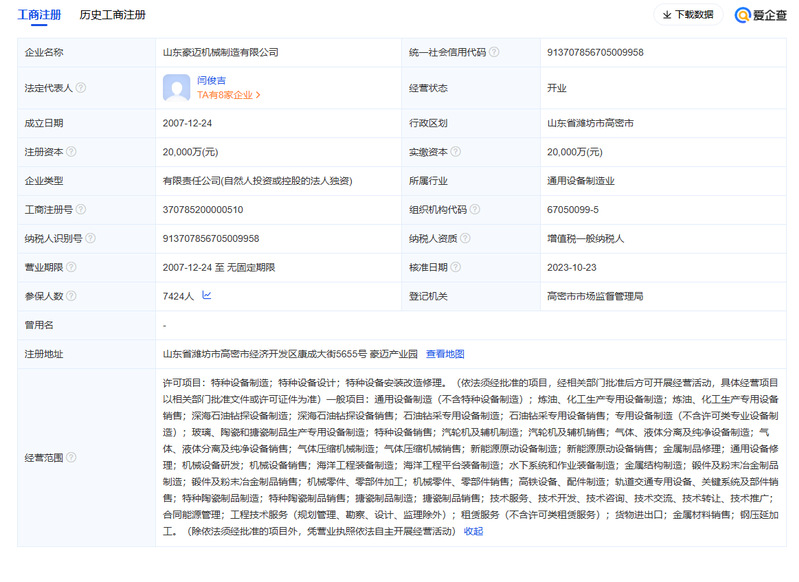Image resolution: width=799 pixels, height=582 pixels.
Task: Click the legal representative avatar image
Action: coord(176,88)
